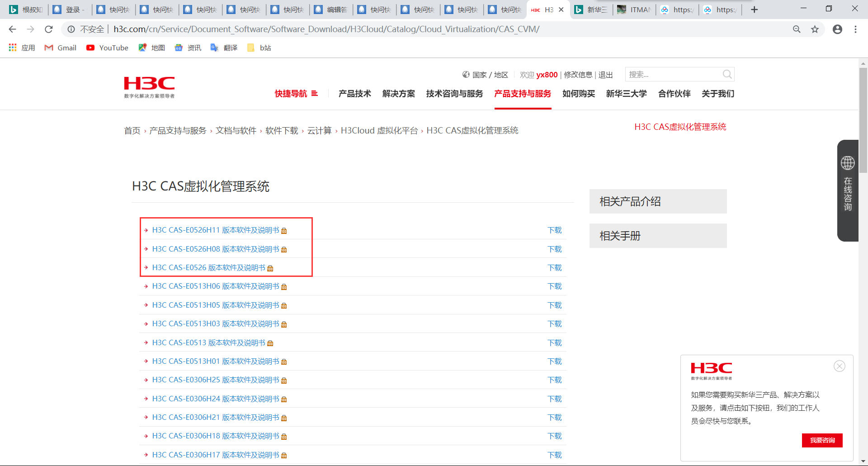Click 首页 in the breadcrumb
The height and width of the screenshot is (466, 868).
(x=132, y=131)
